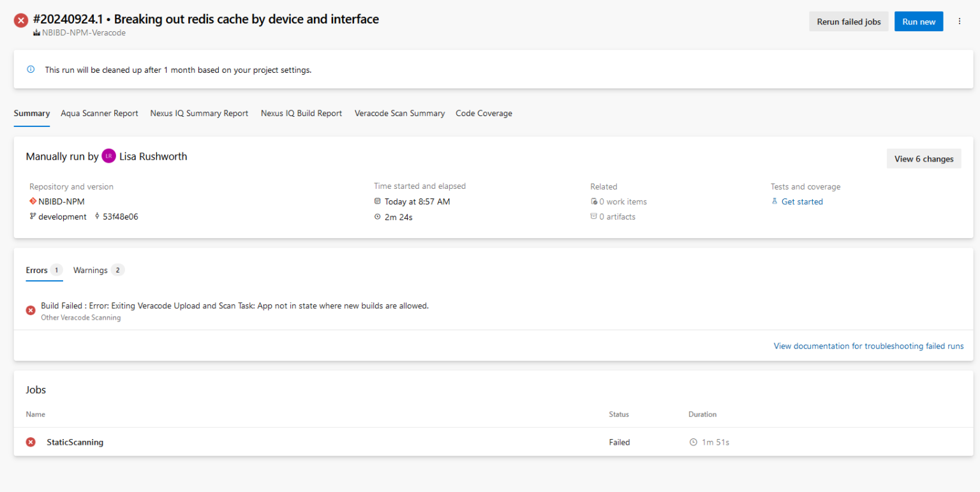
Task: Click the Run new button
Action: [x=918, y=21]
